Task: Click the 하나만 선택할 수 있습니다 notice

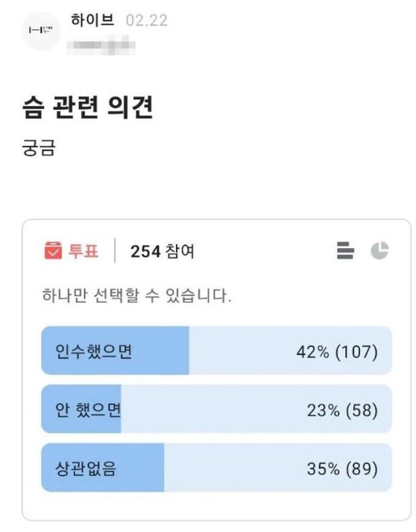Action: [x=135, y=297]
